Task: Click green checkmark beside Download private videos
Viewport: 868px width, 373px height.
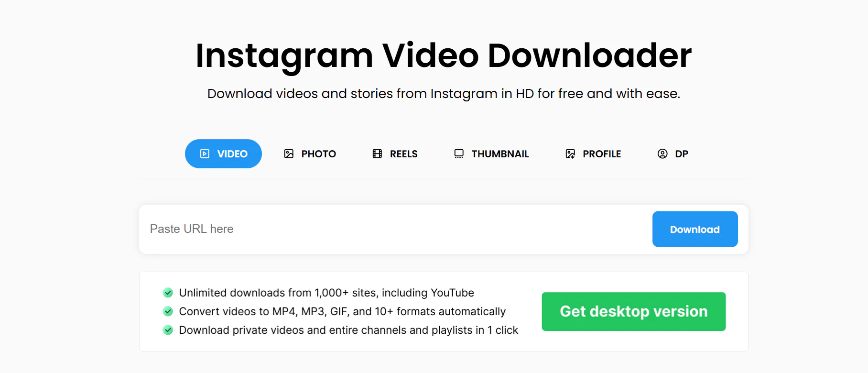Action: pos(168,330)
